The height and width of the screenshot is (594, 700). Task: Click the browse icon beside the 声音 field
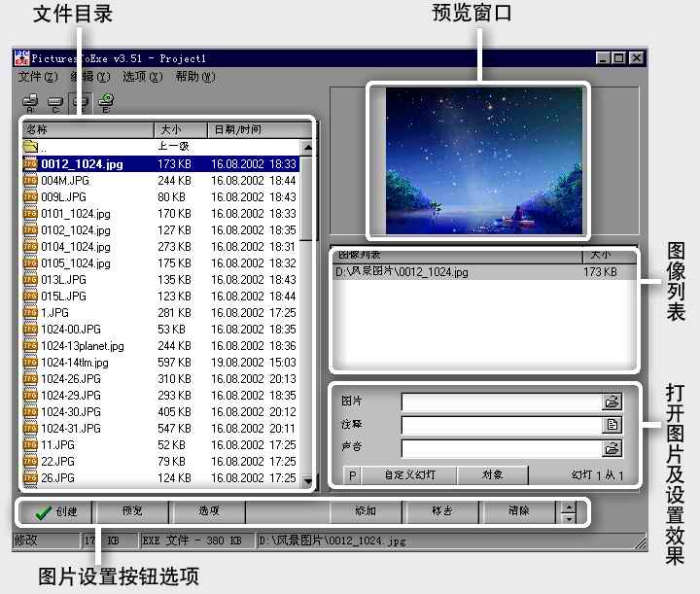(x=612, y=448)
